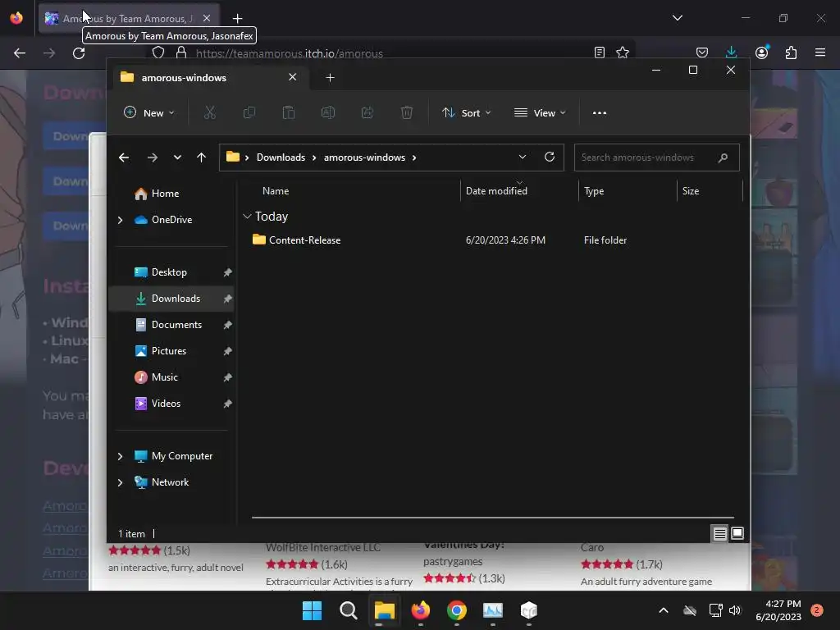This screenshot has height=630, width=840.
Task: Open Firefox extensions puzzle icon
Action: click(791, 52)
